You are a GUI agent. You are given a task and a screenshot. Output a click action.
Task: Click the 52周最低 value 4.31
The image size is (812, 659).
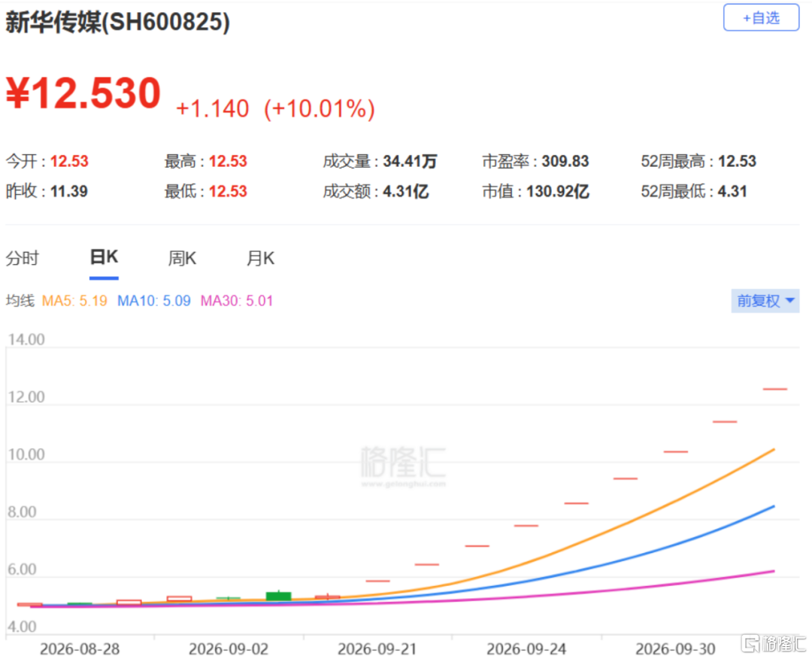pyautogui.click(x=732, y=191)
